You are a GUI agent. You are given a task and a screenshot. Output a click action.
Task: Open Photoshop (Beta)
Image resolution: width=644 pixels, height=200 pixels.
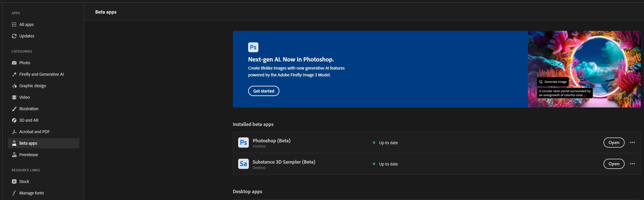(614, 142)
